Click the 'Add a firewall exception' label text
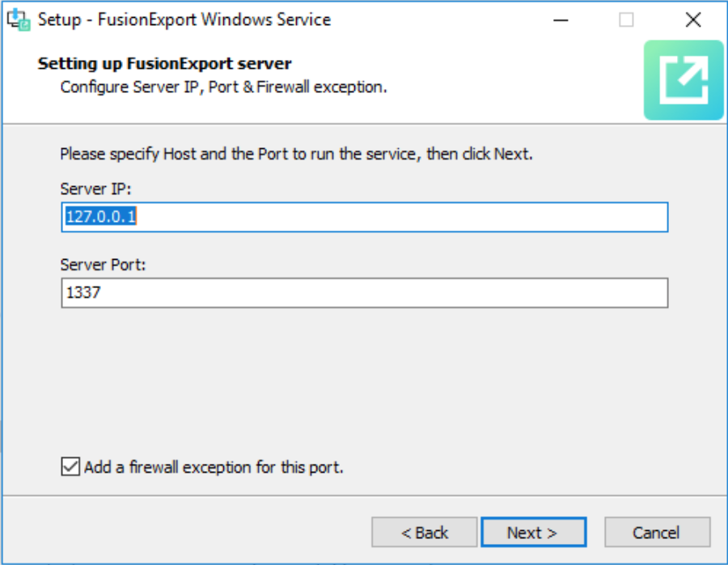 tap(214, 467)
